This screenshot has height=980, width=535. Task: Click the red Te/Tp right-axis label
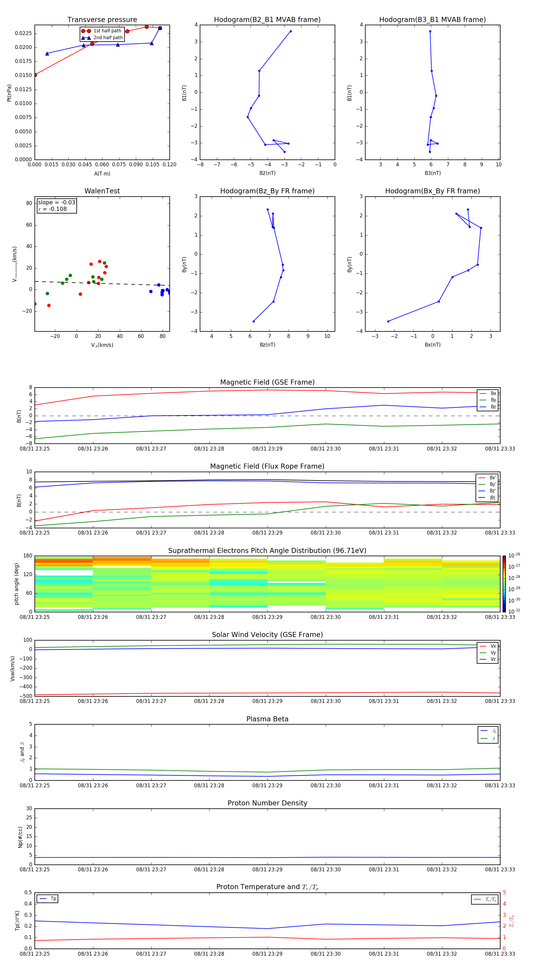click(x=512, y=921)
